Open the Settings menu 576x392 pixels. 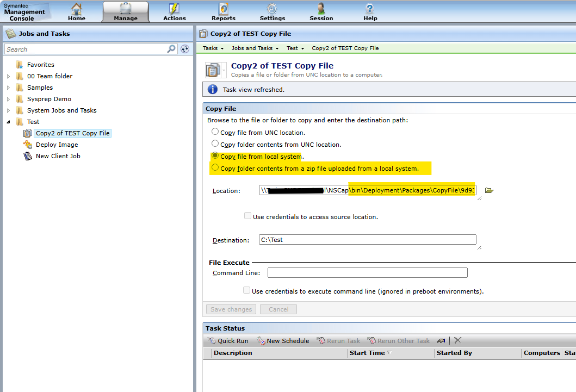pyautogui.click(x=272, y=12)
